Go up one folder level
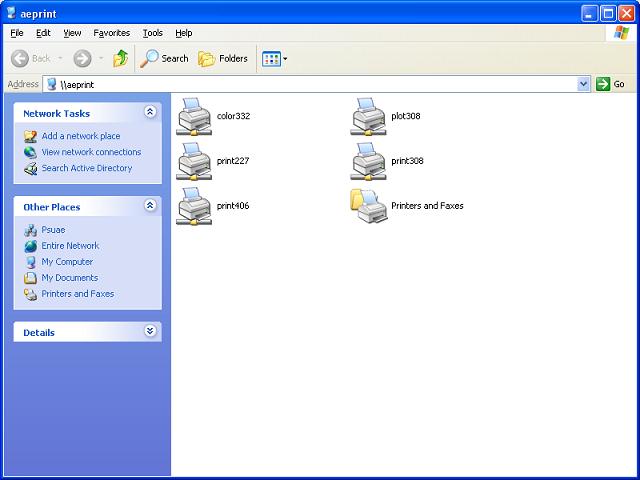The width and height of the screenshot is (640, 480). coord(120,59)
